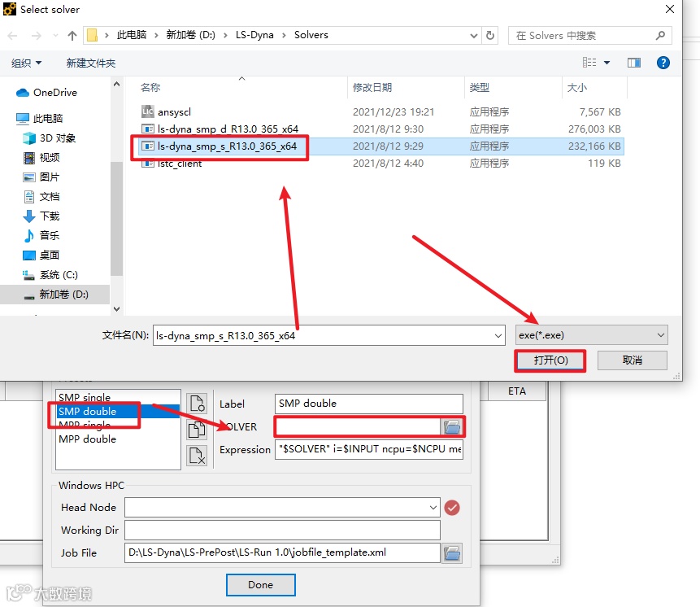Click the 取消 button

point(633,360)
